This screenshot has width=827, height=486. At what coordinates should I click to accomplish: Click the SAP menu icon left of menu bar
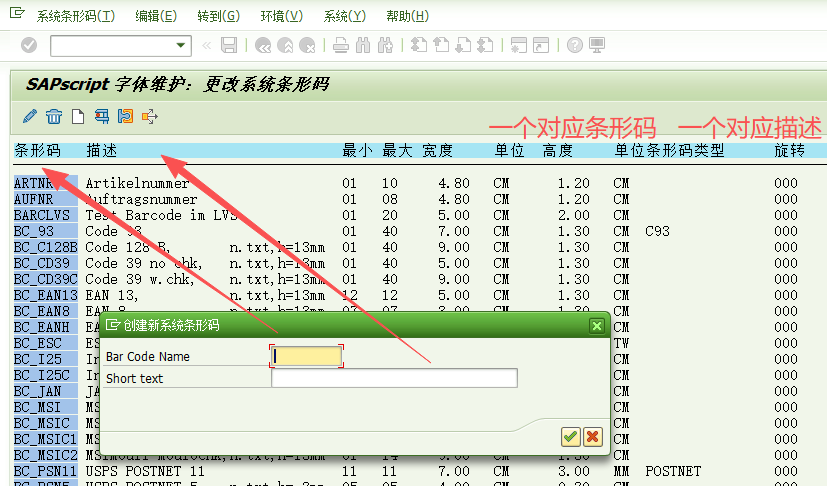tap(17, 13)
